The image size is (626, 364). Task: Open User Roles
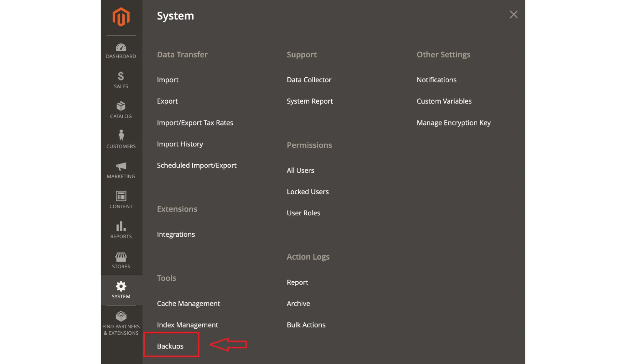303,213
